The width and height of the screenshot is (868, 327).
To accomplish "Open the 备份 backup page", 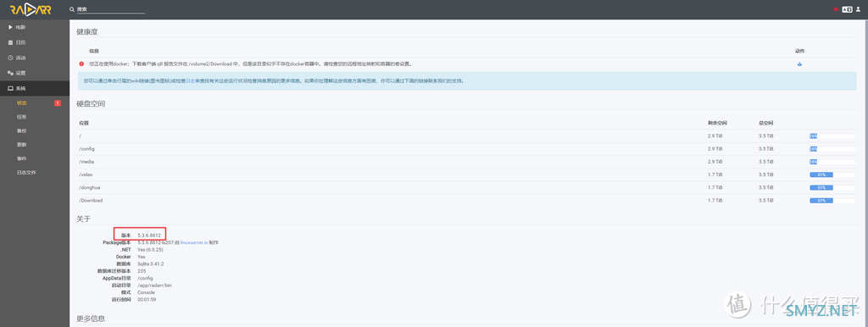I will pos(21,130).
